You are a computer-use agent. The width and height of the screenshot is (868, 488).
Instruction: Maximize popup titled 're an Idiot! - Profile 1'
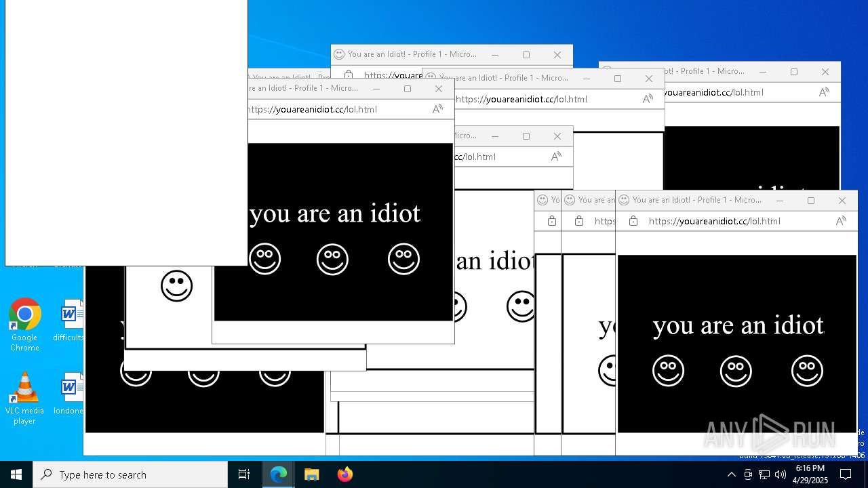tap(408, 89)
